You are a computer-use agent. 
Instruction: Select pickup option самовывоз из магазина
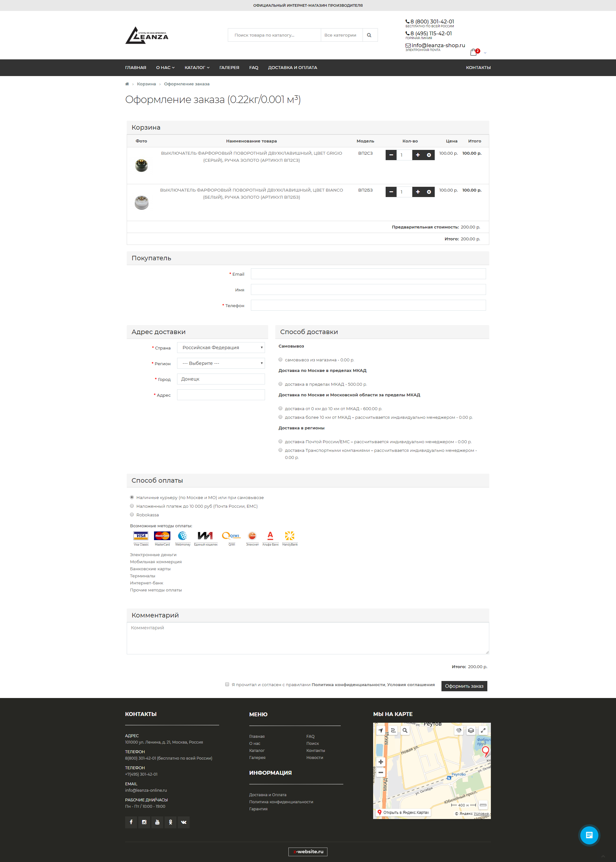(280, 359)
